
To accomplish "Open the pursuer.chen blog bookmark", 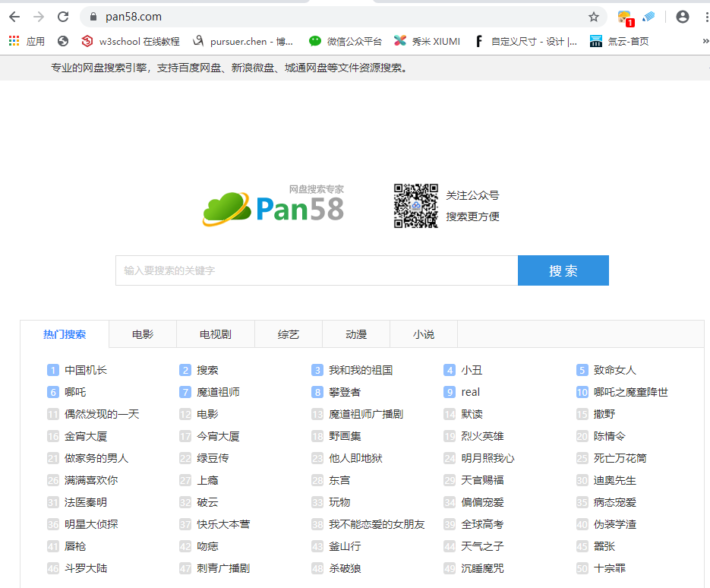I will tap(243, 41).
